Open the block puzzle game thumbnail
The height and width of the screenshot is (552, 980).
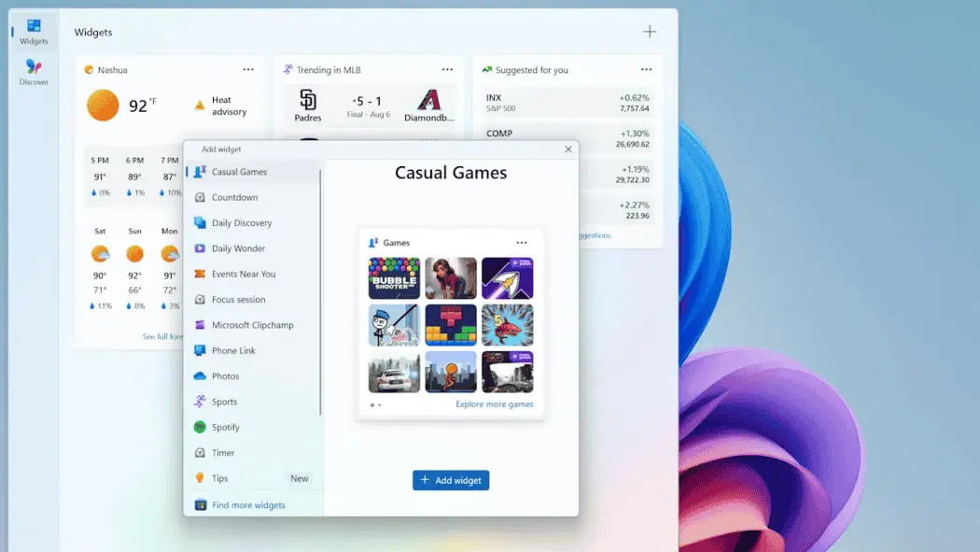451,325
